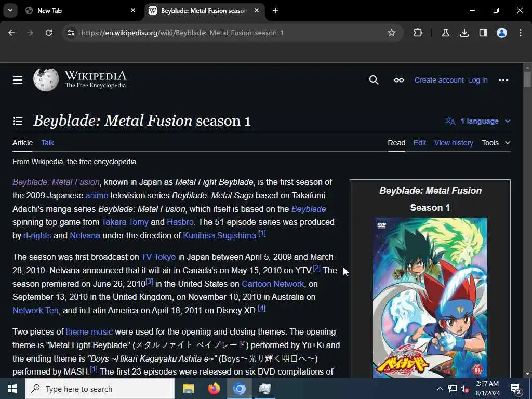Open the Hasbro link

180,222
